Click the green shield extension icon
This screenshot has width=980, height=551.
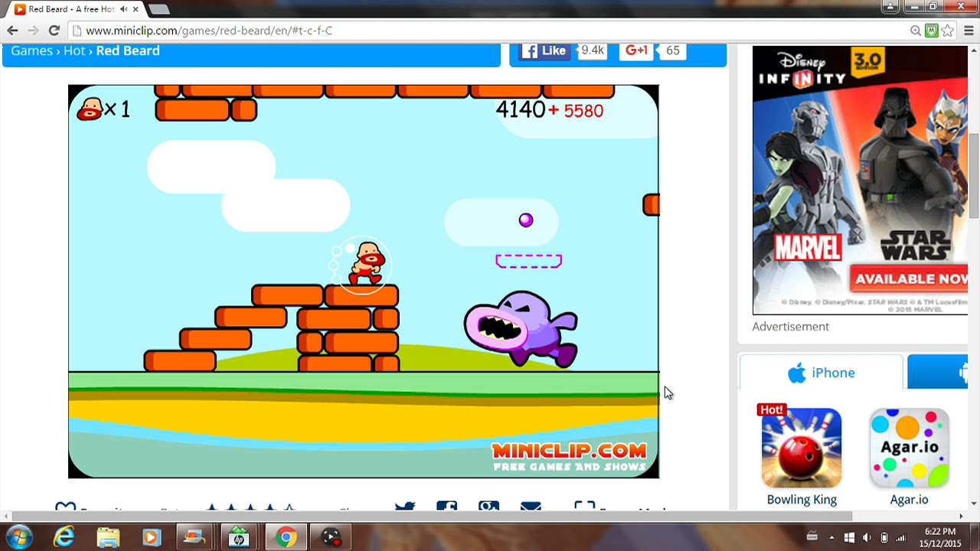click(932, 31)
